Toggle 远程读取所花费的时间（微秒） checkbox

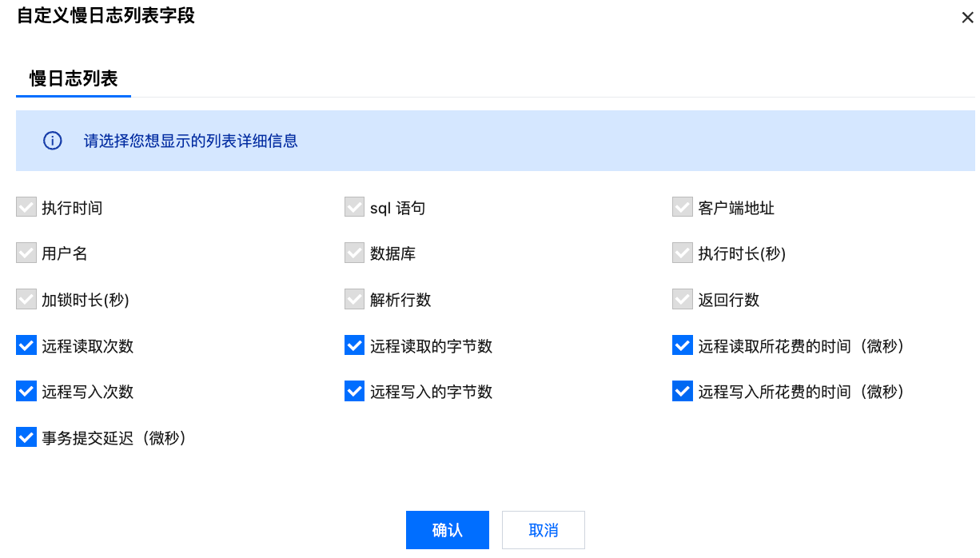click(x=683, y=345)
